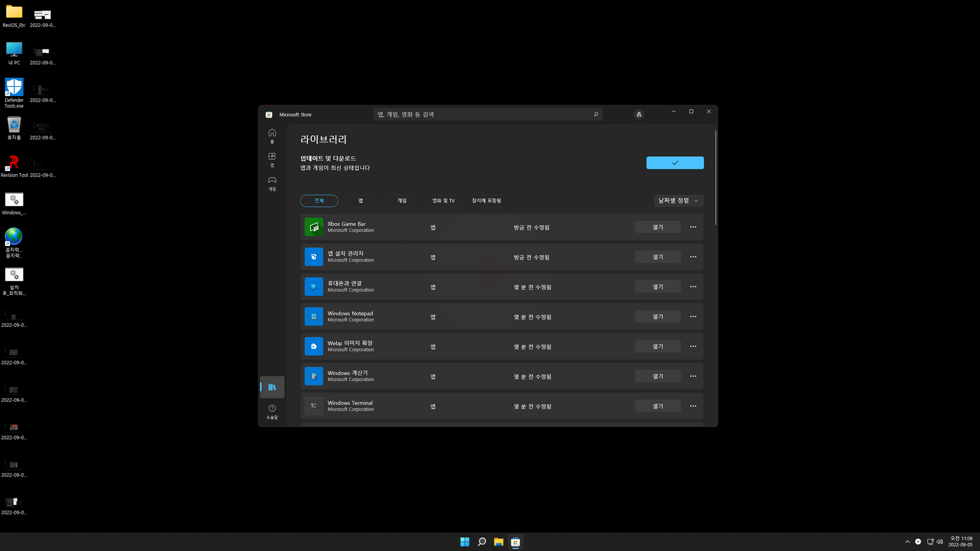
Task: Select the 장치에 포함됨 filter tab
Action: click(x=486, y=201)
